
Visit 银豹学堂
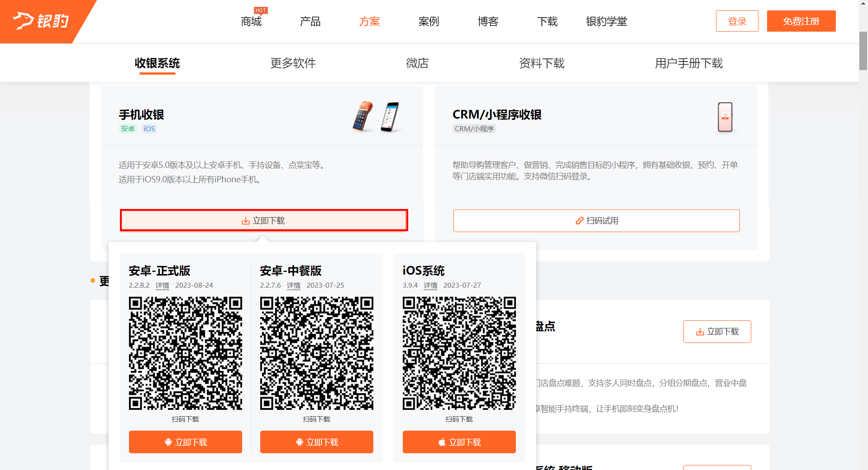pyautogui.click(x=606, y=21)
